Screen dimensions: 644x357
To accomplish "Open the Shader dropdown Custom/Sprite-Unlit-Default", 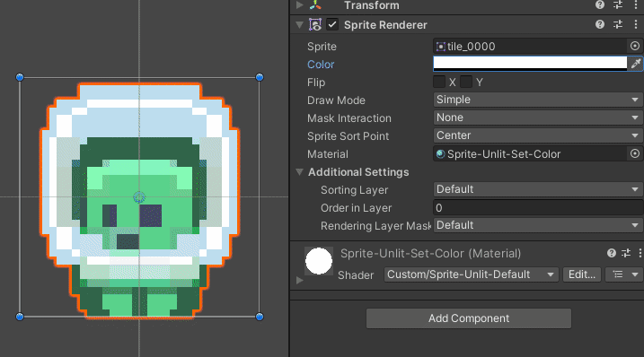I will pyautogui.click(x=471, y=274).
